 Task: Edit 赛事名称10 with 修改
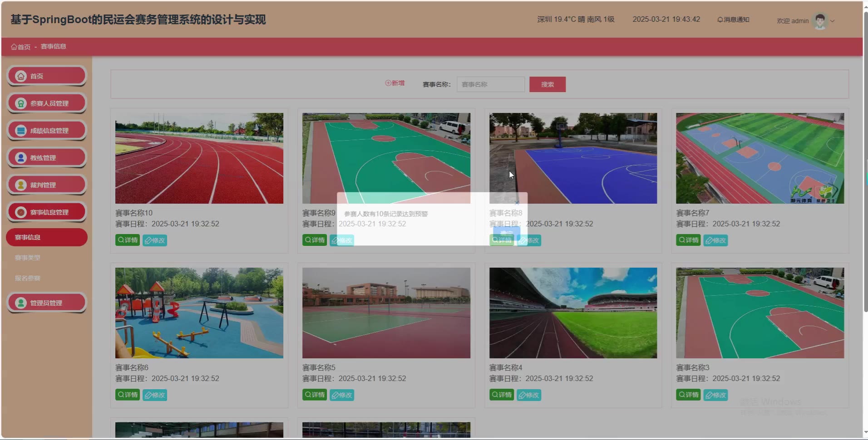pos(155,240)
